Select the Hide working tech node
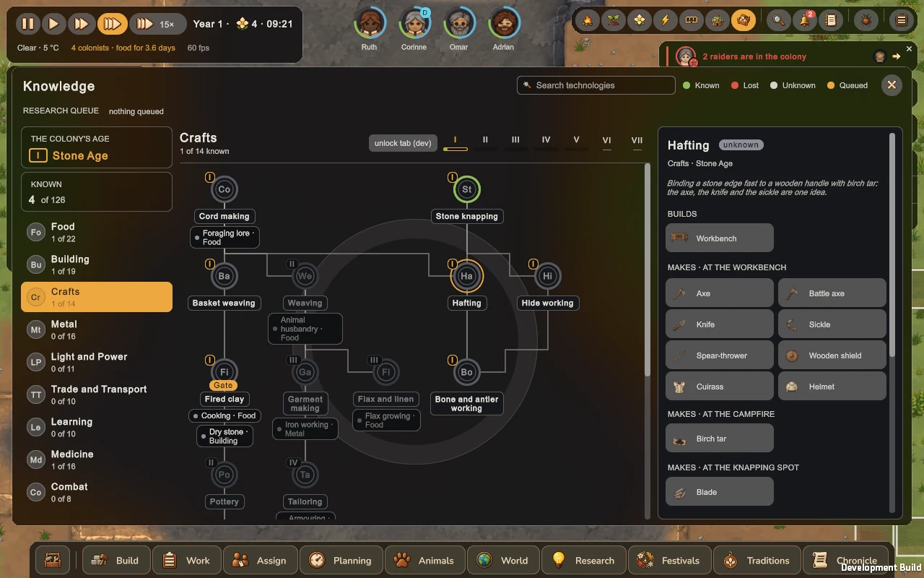Image resolution: width=924 pixels, height=578 pixels. [547, 276]
